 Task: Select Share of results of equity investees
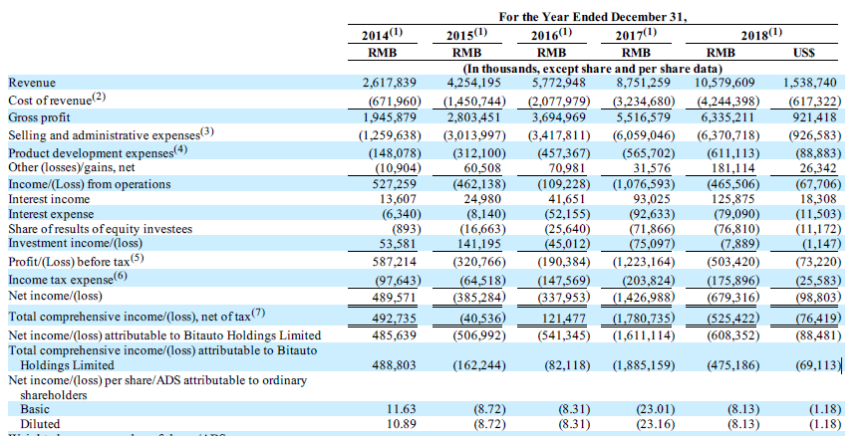click(101, 230)
